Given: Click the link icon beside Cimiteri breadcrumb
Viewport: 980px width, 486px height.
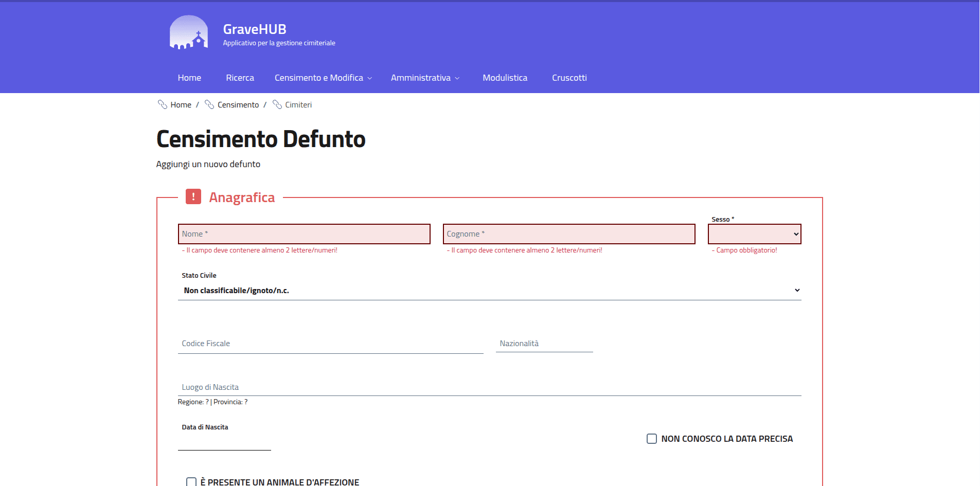Looking at the screenshot, I should [277, 104].
